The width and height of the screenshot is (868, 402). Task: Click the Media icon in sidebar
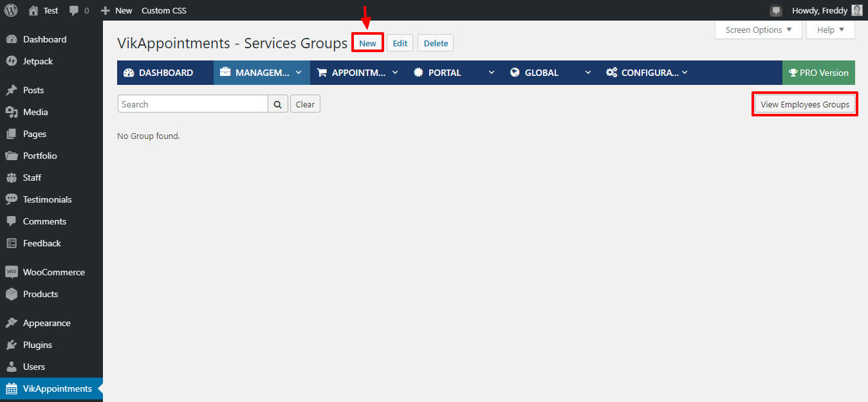coord(12,112)
